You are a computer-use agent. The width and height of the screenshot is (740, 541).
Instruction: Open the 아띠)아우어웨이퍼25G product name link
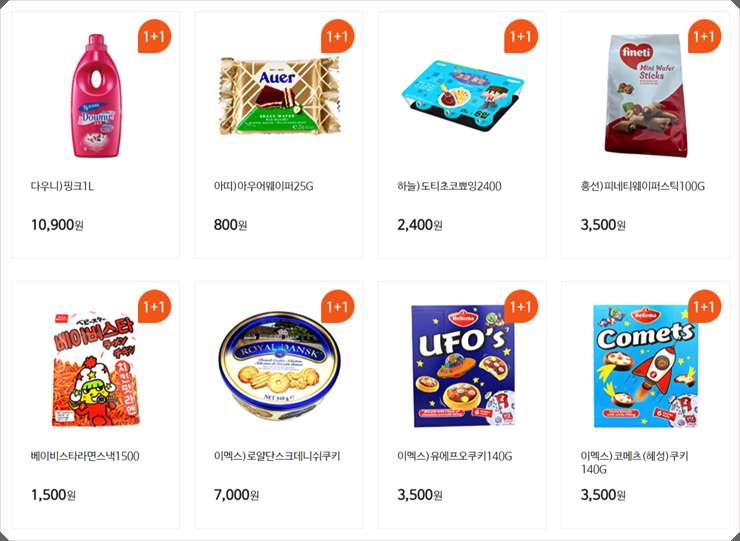click(x=263, y=186)
